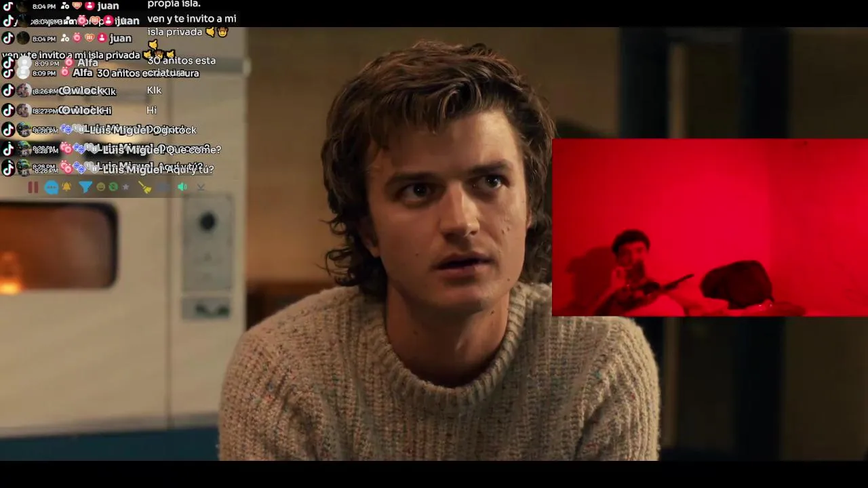This screenshot has width=868, height=488.
Task: Click Owlock's avatar on the 8:26 PM message
Action: coord(24,91)
